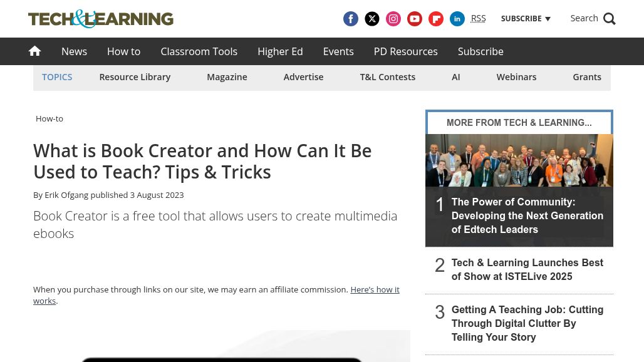Open the How to menu item
The width and height of the screenshot is (644, 362).
[x=123, y=51]
